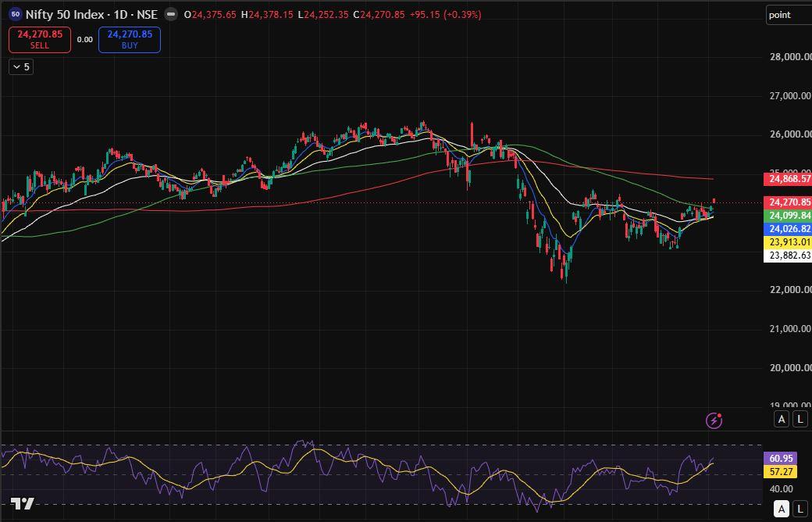Click the 21,000.00 price axis level
The width and height of the screenshot is (812, 522).
[790, 329]
